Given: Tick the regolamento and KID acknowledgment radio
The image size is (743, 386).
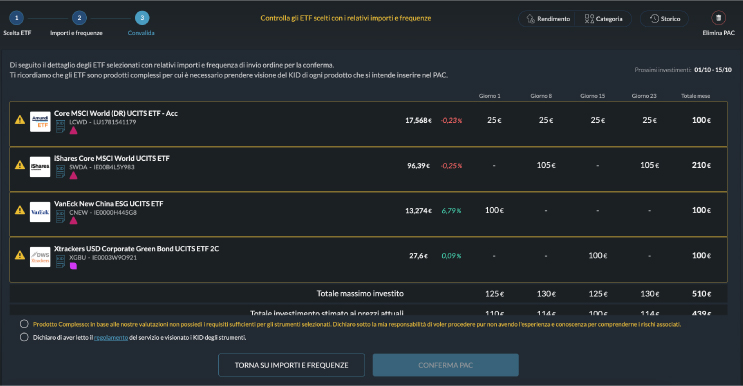Looking at the screenshot, I should (x=24, y=337).
